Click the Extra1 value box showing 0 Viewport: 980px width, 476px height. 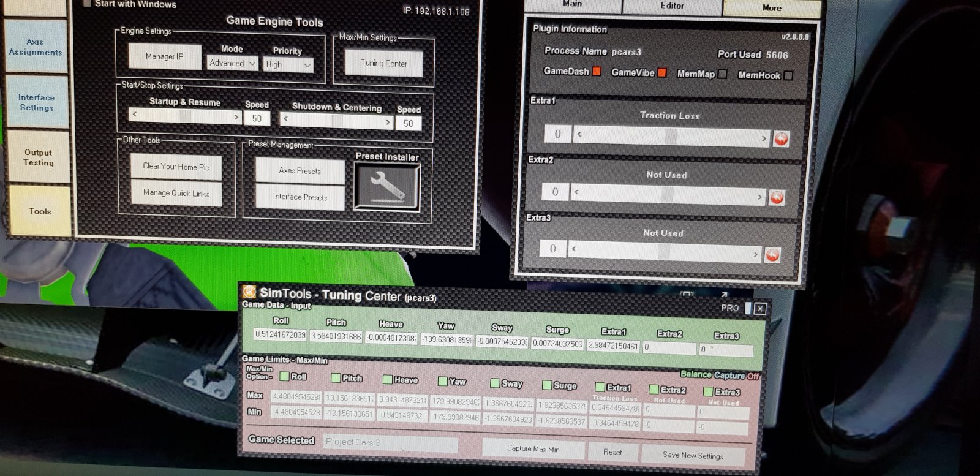pyautogui.click(x=557, y=134)
